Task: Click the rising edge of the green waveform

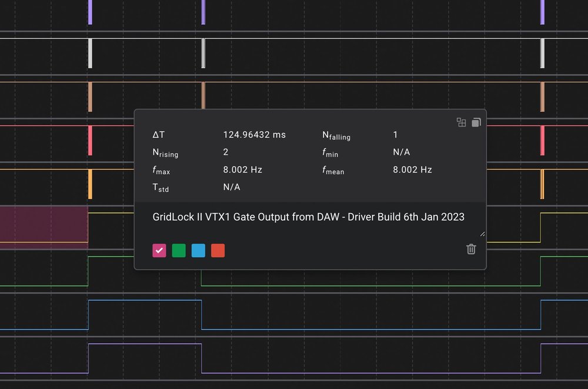Action: click(88, 271)
